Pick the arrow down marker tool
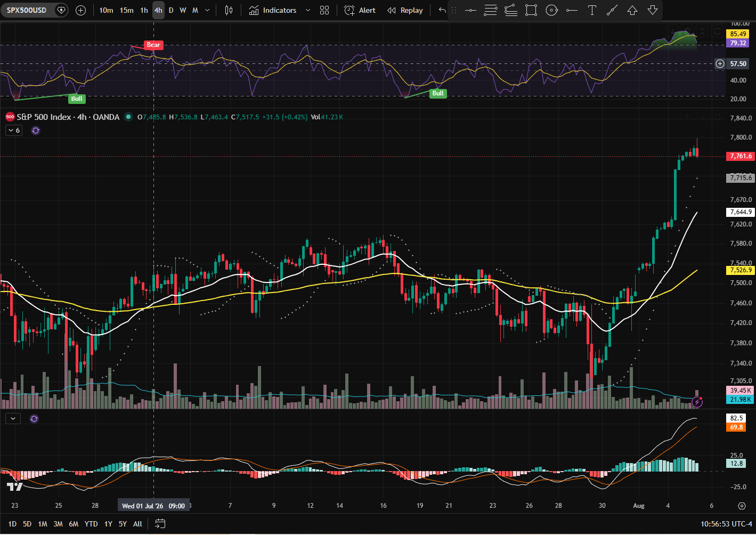This screenshot has height=535, width=756. pos(653,10)
